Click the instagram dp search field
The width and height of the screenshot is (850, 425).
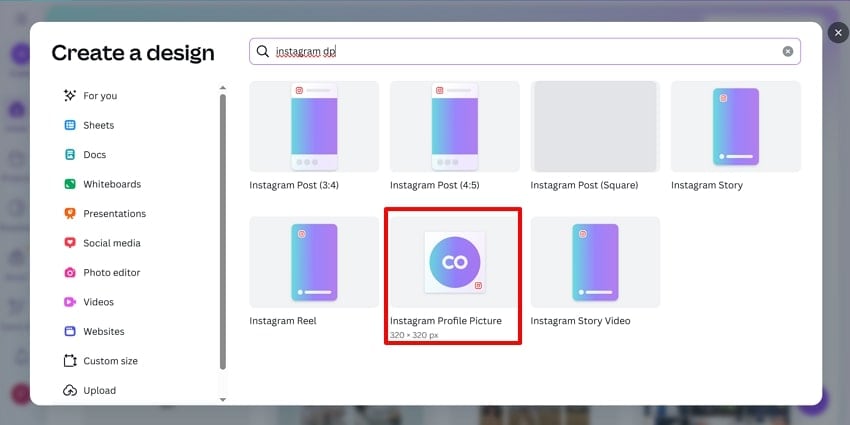pos(525,51)
